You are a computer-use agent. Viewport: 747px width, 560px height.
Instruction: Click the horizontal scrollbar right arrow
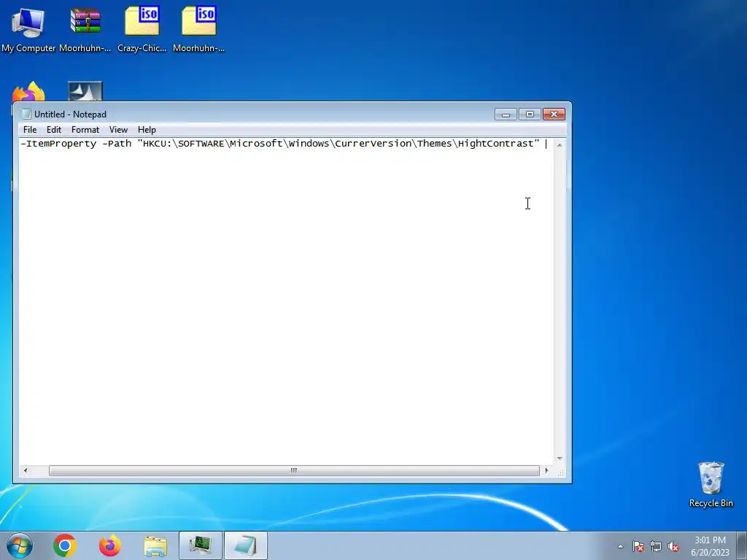click(x=546, y=470)
